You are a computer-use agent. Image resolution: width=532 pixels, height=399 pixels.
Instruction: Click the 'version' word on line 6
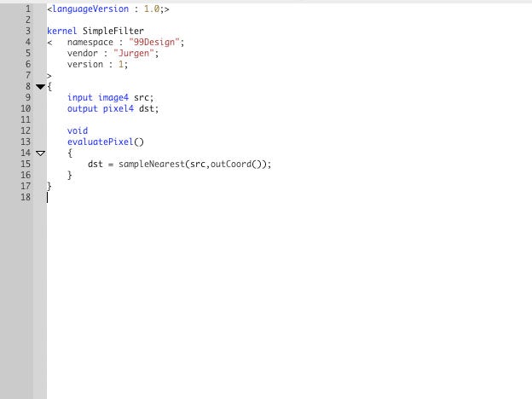pos(85,65)
